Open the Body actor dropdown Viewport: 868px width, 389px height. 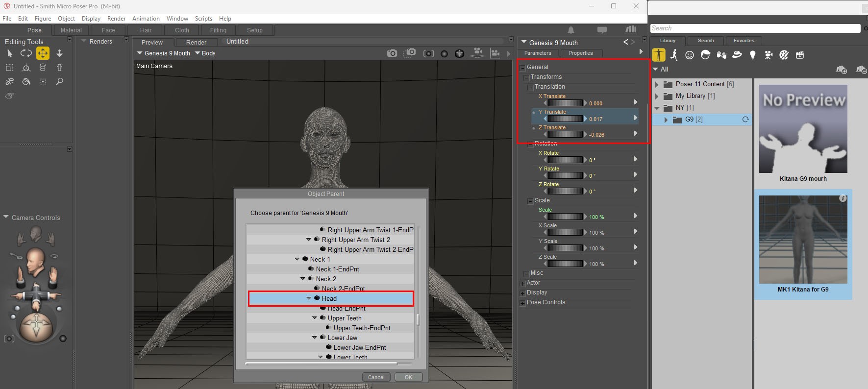coord(205,53)
